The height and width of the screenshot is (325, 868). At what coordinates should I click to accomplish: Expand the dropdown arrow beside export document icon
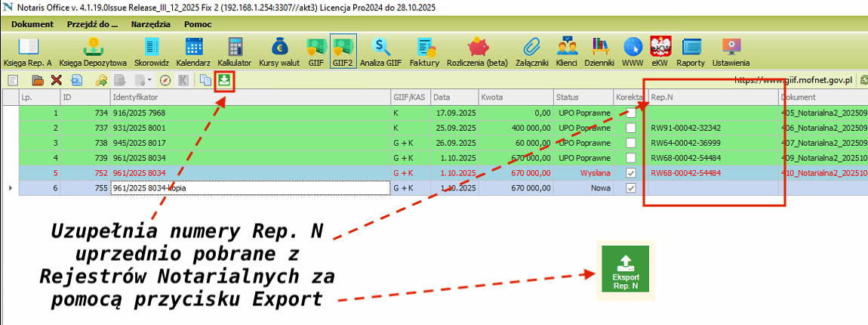point(149,80)
